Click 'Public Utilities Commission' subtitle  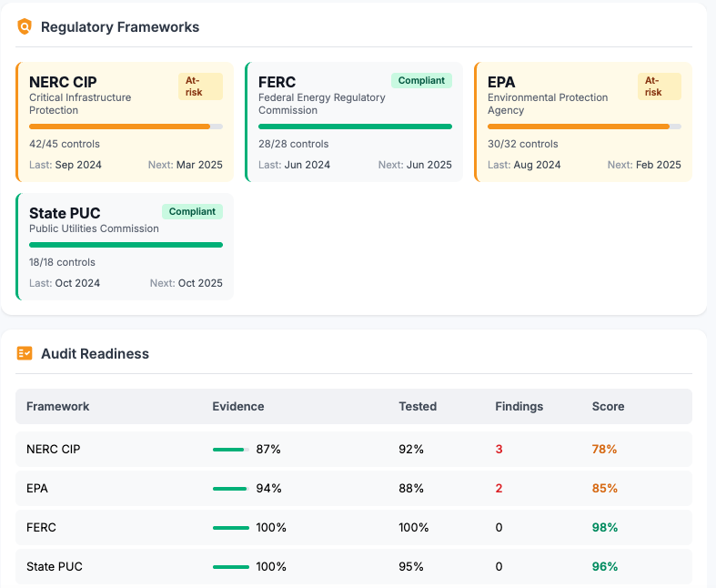click(94, 228)
